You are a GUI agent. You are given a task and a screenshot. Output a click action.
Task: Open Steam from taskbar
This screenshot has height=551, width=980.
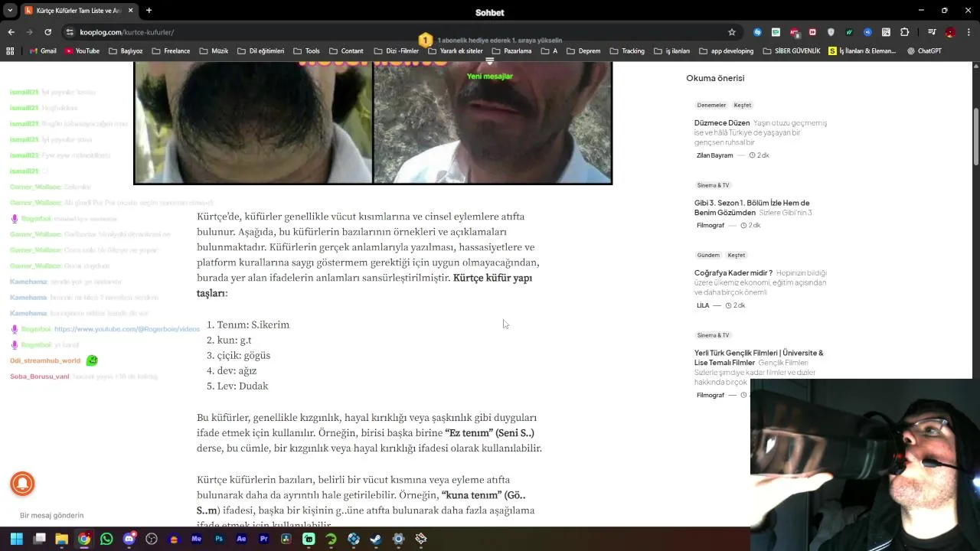376,539
